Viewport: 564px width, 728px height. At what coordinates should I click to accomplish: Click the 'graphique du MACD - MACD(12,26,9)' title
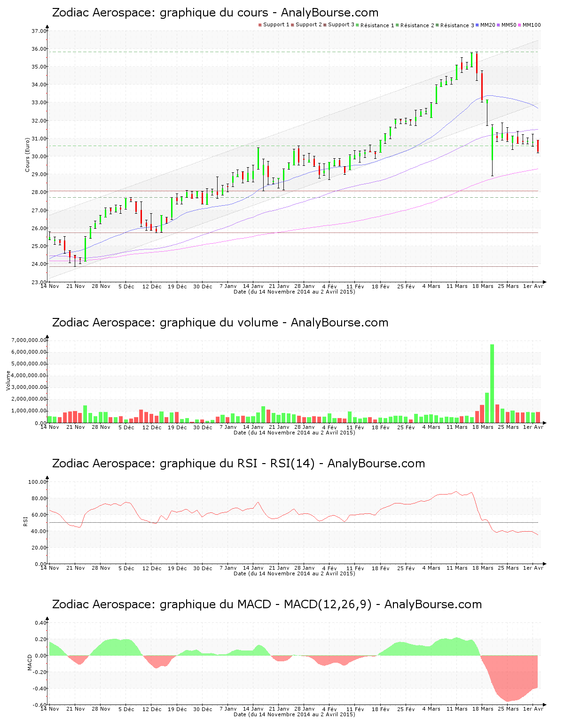(267, 604)
